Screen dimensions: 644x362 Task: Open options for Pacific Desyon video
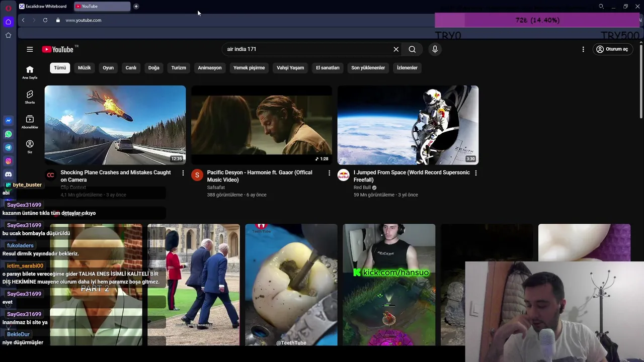pos(330,173)
